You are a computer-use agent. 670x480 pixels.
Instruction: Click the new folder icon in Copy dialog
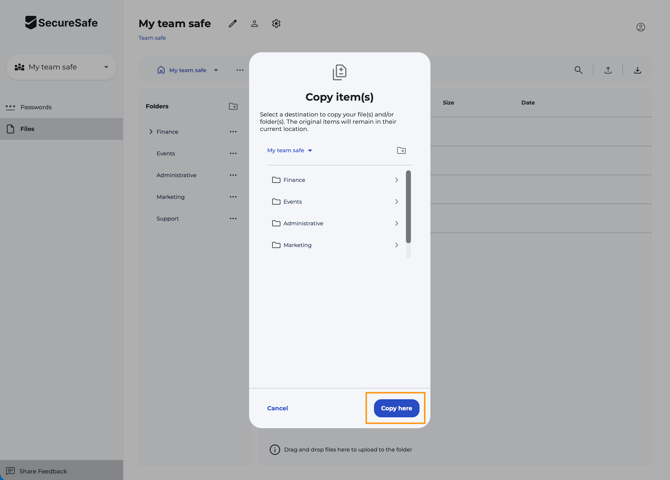(401, 151)
